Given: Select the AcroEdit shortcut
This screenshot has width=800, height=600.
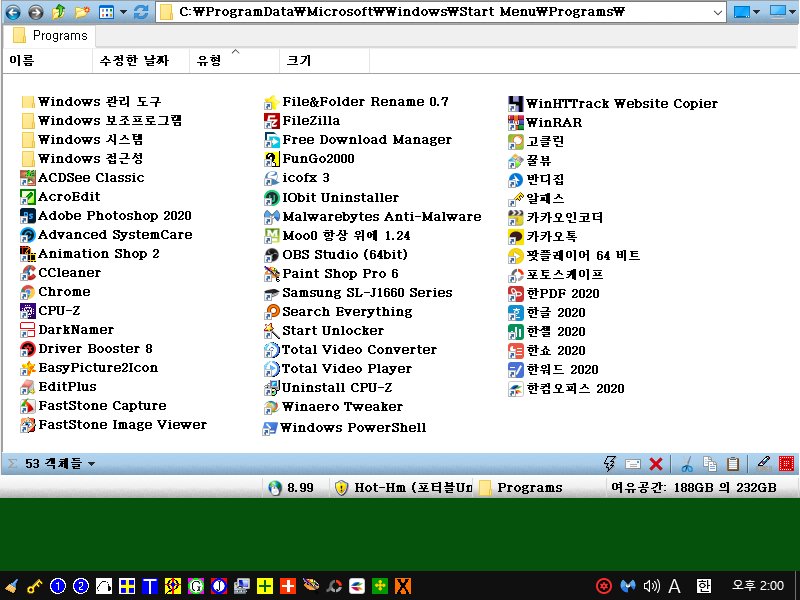Looking at the screenshot, I should [x=60, y=196].
